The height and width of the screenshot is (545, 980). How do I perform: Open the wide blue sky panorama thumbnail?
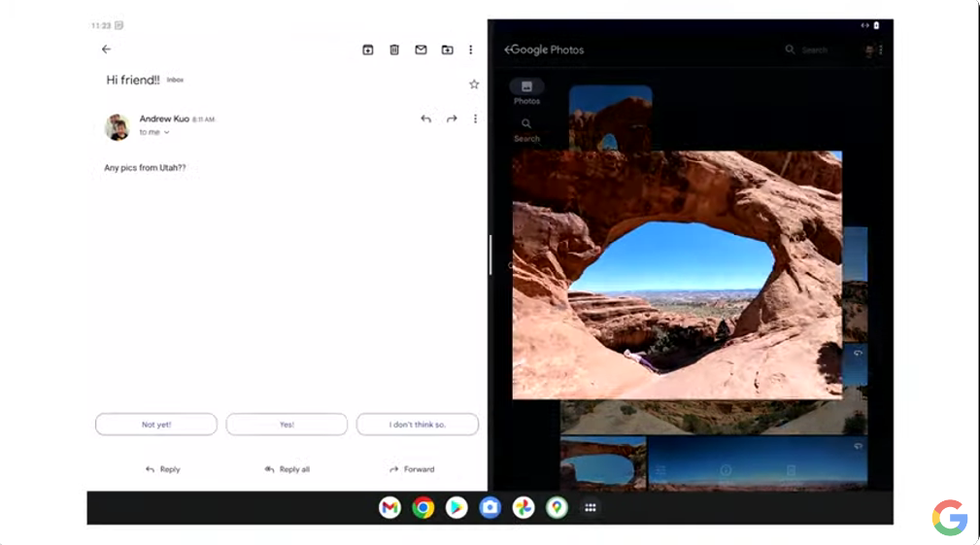coord(758,463)
